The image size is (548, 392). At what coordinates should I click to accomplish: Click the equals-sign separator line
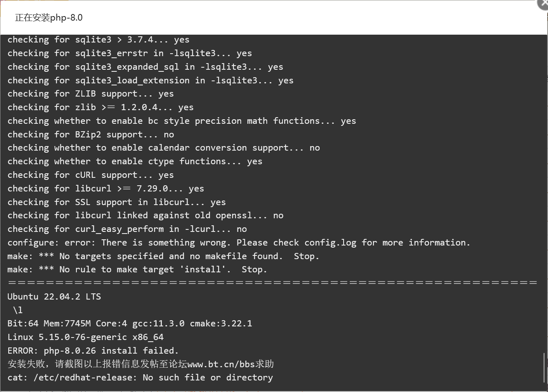point(273,283)
